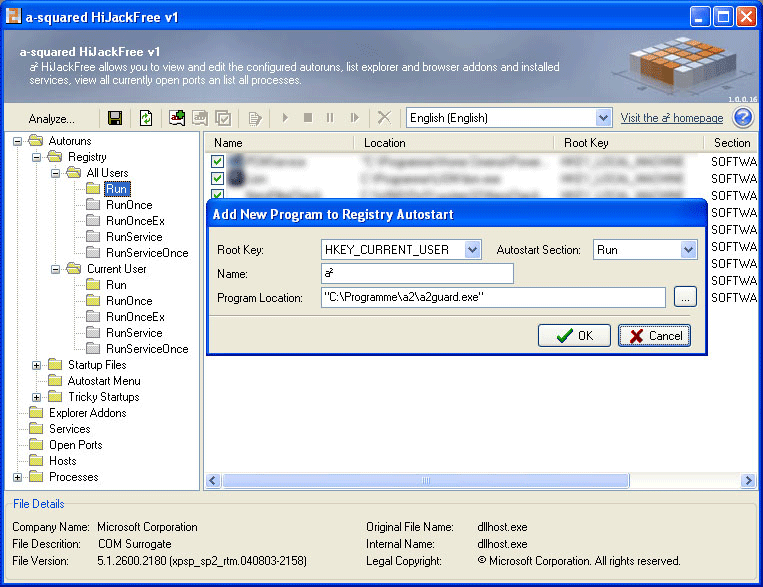Screen dimensions: 763x587
Task: Sort by the Section column header
Action: [x=731, y=143]
